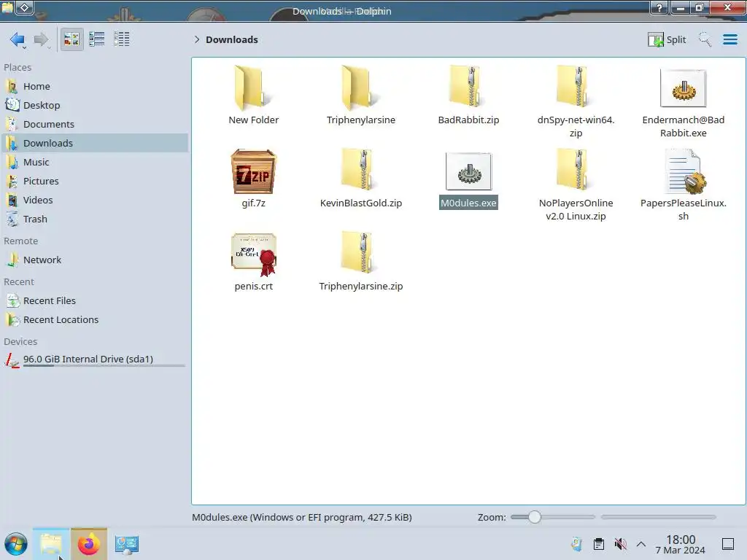This screenshot has width=747, height=560.
Task: Expand the breadcrumb chevron before Downloads
Action: point(197,39)
